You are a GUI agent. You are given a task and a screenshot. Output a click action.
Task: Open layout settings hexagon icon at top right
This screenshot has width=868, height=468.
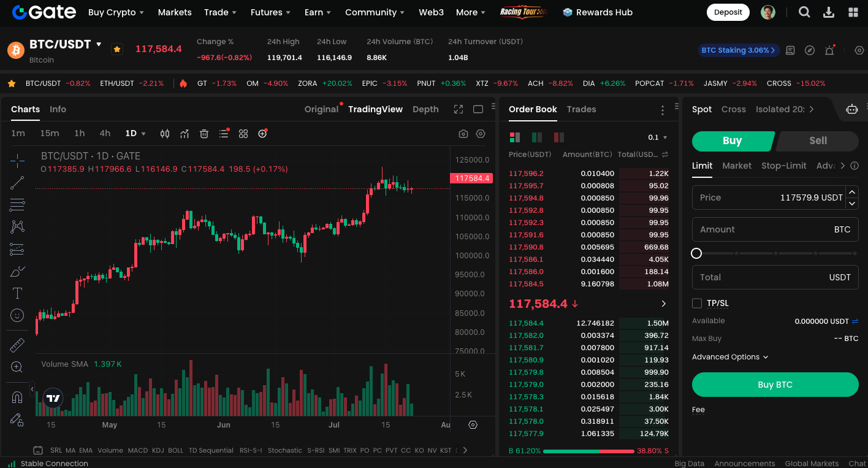859,50
